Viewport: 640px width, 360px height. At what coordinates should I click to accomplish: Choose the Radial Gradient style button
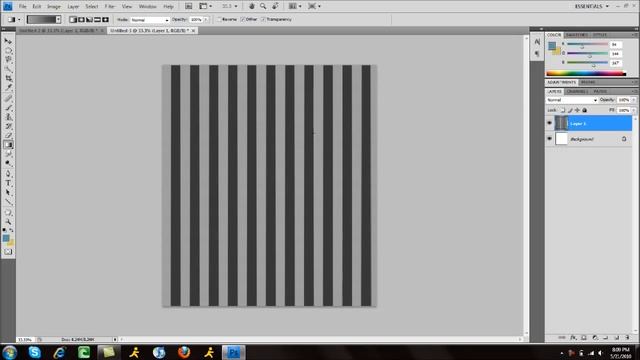click(x=81, y=20)
